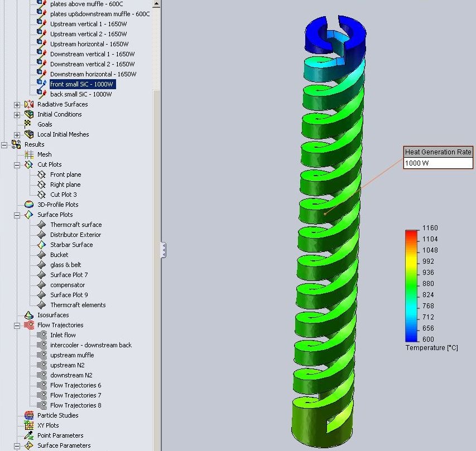
Task: Click the Point Parameters icon
Action: pyautogui.click(x=29, y=435)
